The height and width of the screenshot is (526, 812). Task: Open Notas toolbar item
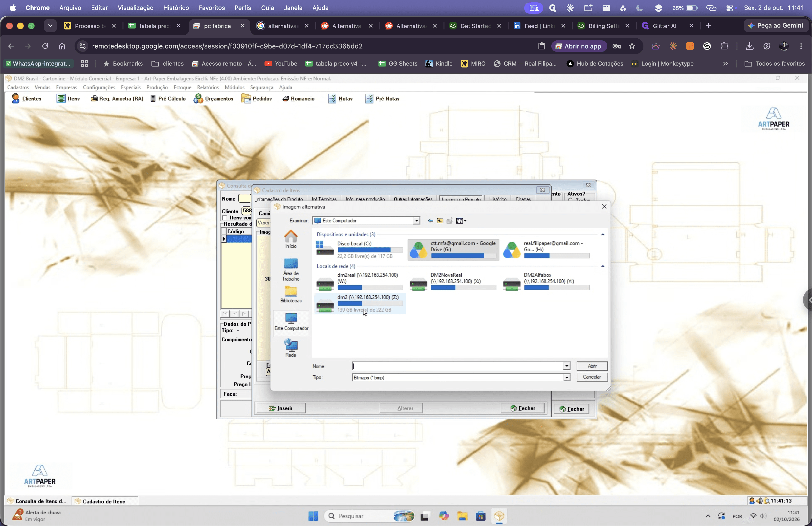click(340, 99)
